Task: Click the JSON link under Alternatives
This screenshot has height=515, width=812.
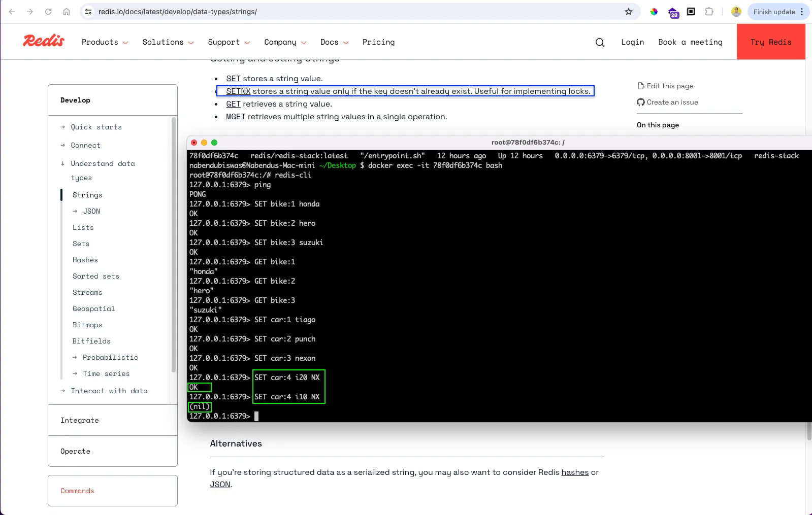Action: point(220,485)
